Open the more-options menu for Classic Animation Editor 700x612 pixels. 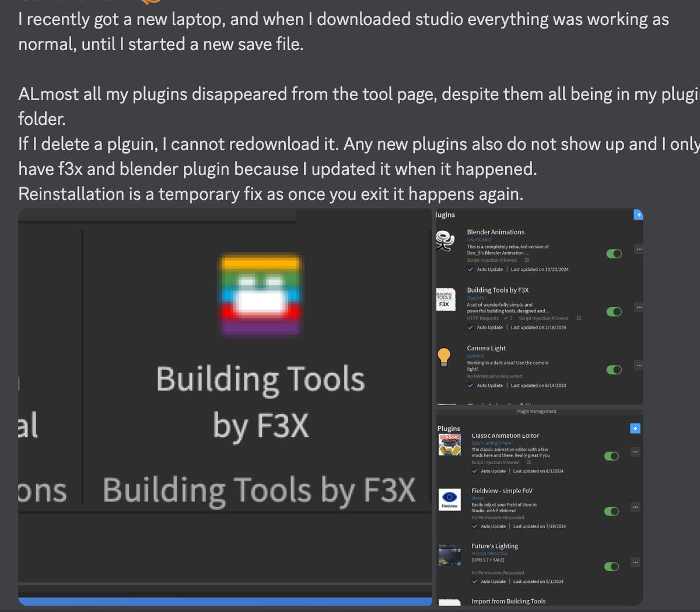pyautogui.click(x=635, y=452)
